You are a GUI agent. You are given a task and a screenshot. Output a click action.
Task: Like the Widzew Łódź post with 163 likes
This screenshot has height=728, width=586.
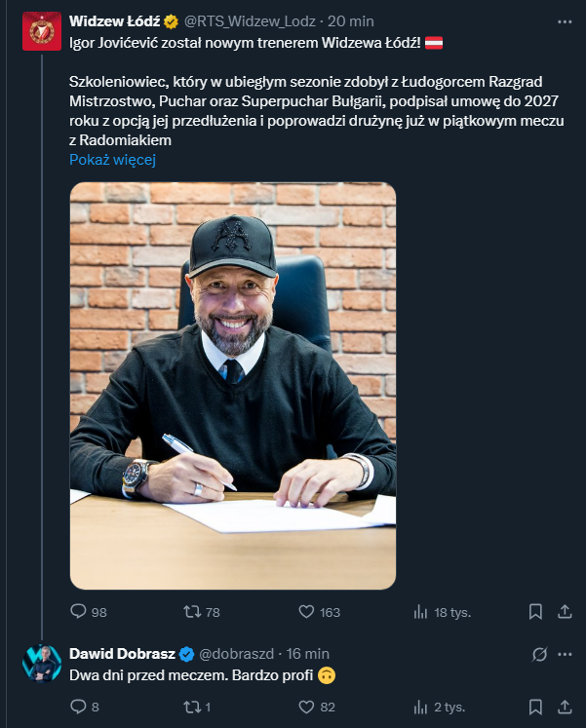pyautogui.click(x=306, y=612)
